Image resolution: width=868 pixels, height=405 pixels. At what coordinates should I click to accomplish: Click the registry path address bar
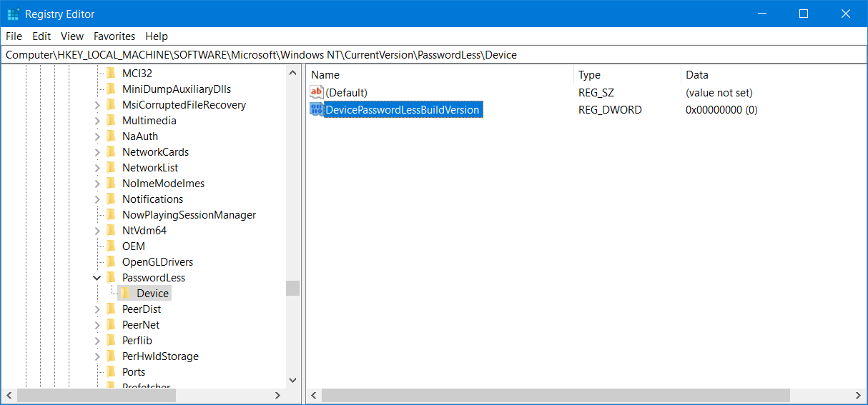(429, 55)
